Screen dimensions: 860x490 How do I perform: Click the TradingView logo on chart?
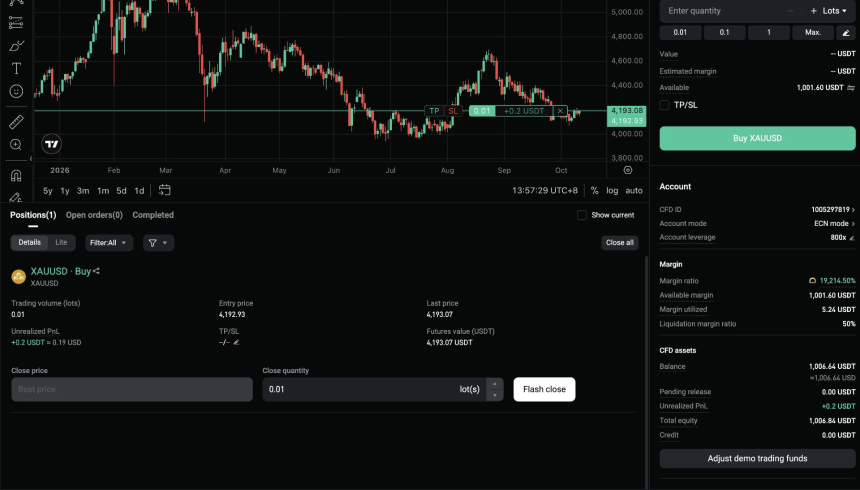[52, 144]
